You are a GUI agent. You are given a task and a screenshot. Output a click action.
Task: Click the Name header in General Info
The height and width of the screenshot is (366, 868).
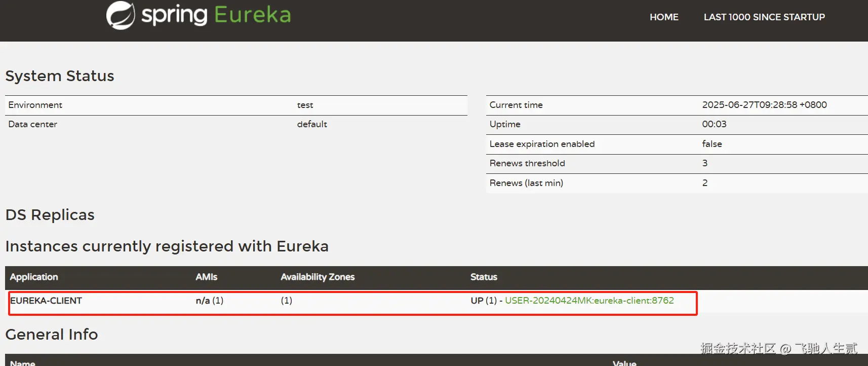pyautogui.click(x=23, y=362)
